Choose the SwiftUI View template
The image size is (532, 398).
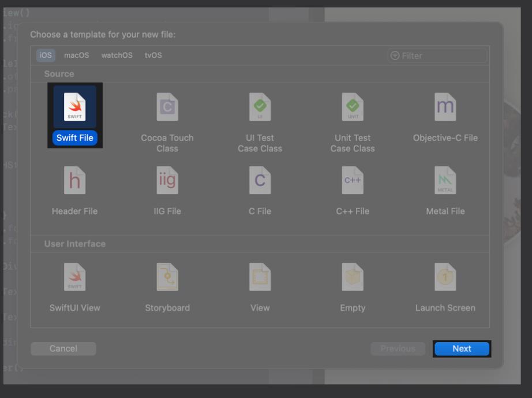point(74,287)
